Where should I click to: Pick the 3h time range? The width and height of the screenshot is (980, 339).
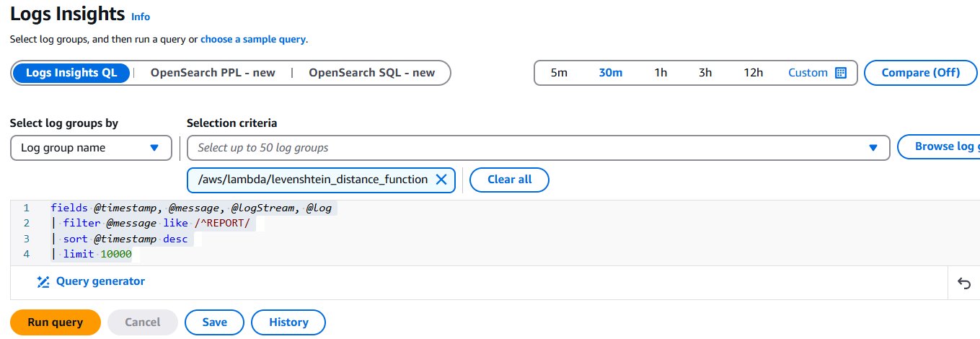705,73
